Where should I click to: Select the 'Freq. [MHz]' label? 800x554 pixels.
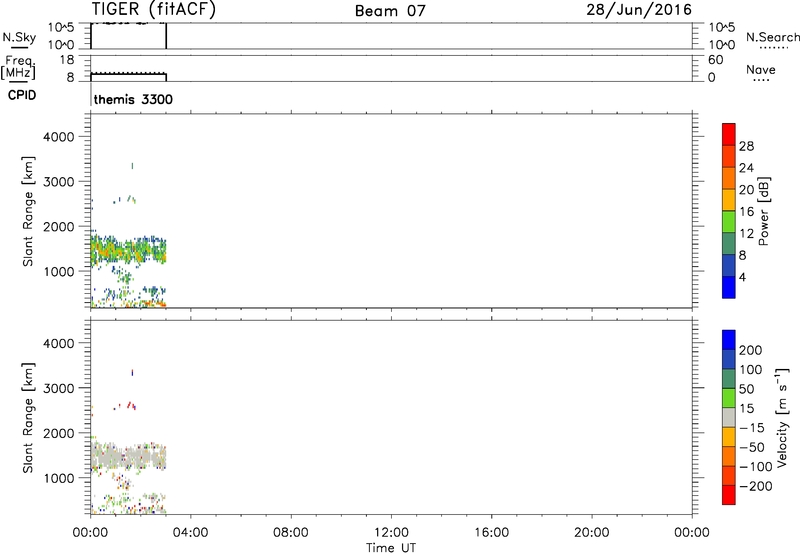(19, 68)
